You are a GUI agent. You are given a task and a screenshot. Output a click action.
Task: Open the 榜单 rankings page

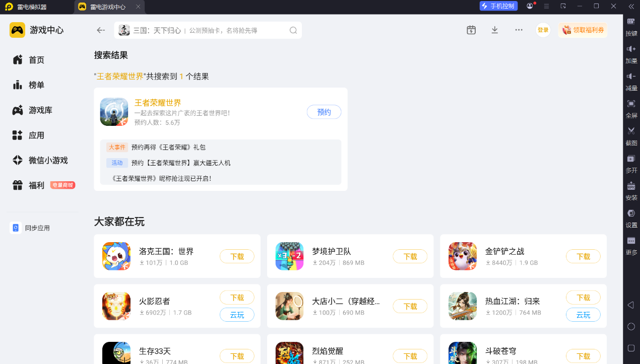29,85
